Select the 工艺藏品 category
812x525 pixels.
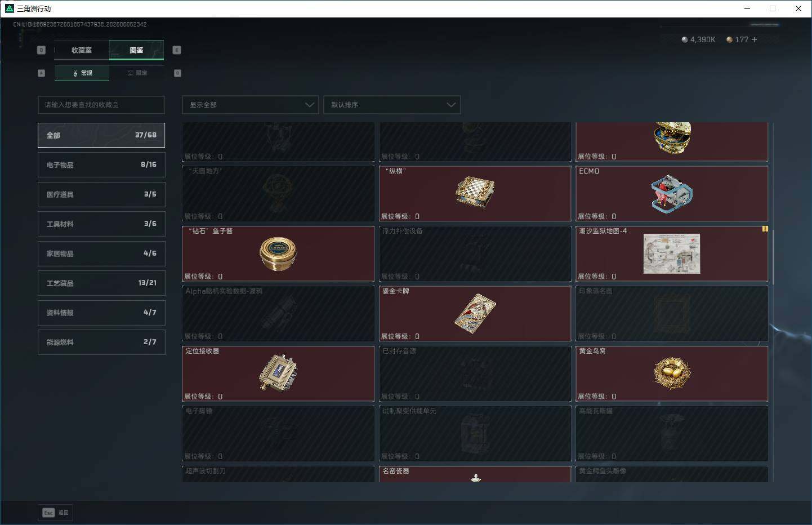pyautogui.click(x=101, y=283)
